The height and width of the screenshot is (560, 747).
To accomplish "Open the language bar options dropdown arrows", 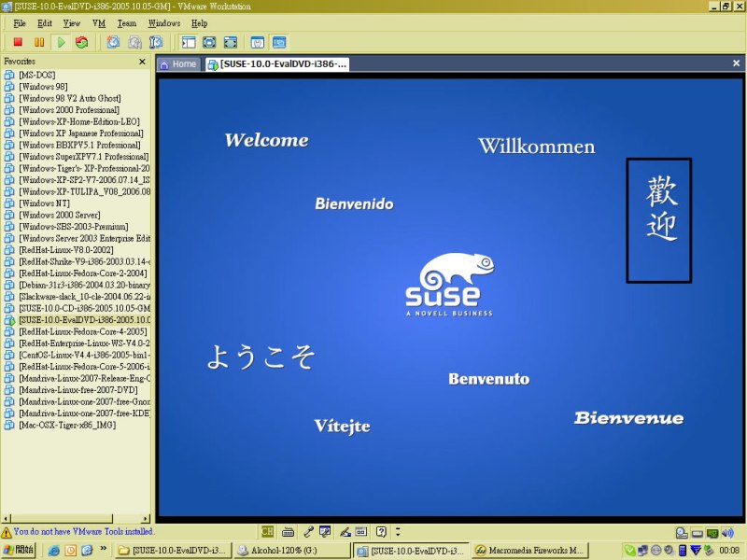I will (398, 531).
